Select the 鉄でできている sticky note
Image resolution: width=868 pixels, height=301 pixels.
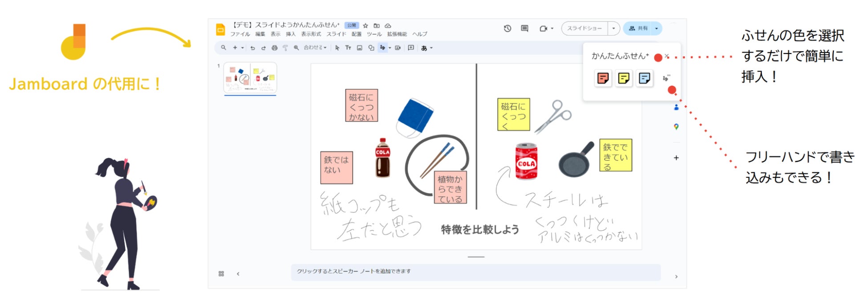pos(616,155)
